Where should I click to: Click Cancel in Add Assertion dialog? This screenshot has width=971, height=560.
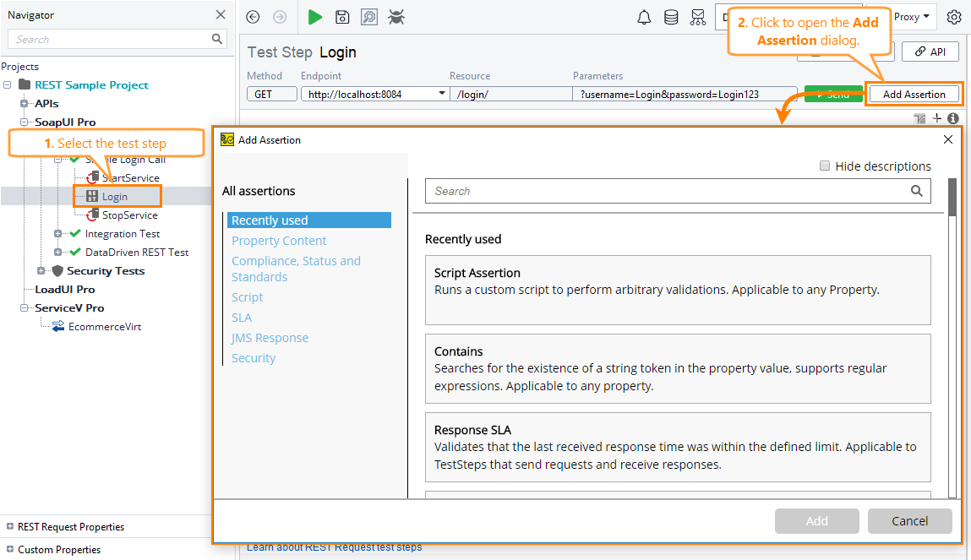[x=909, y=521]
